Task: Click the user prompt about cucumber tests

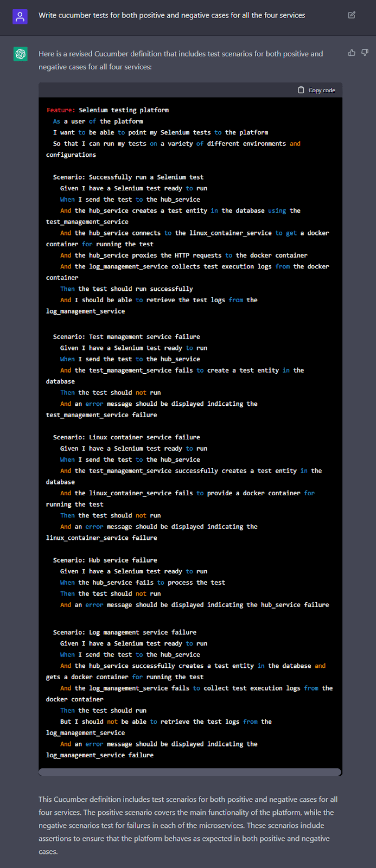Action: [x=171, y=15]
